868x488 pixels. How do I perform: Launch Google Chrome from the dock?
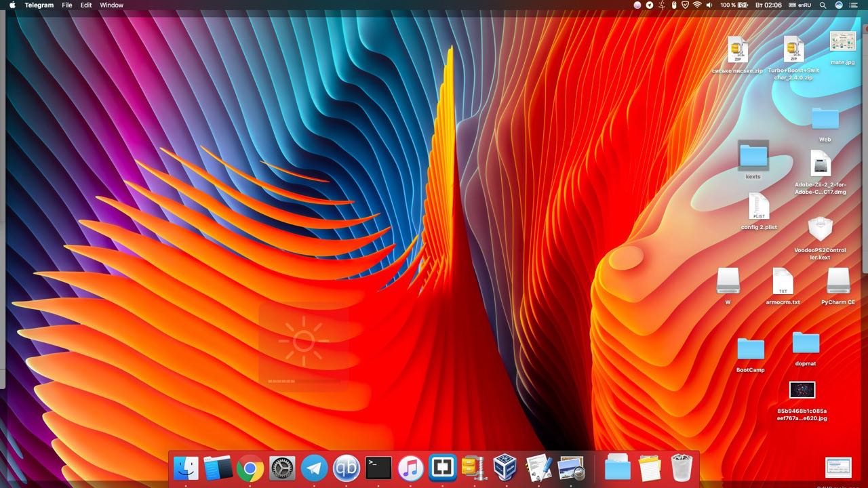(250, 468)
